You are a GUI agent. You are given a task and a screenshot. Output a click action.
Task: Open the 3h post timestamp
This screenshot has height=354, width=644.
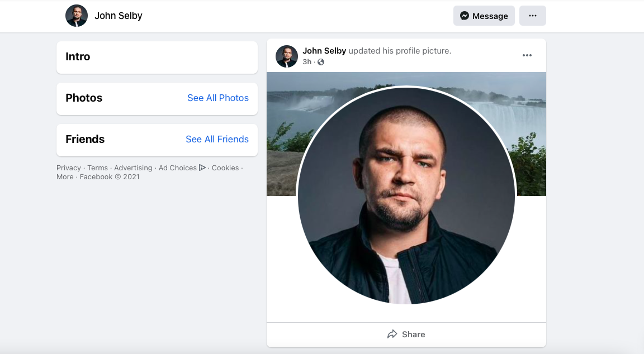pos(307,62)
